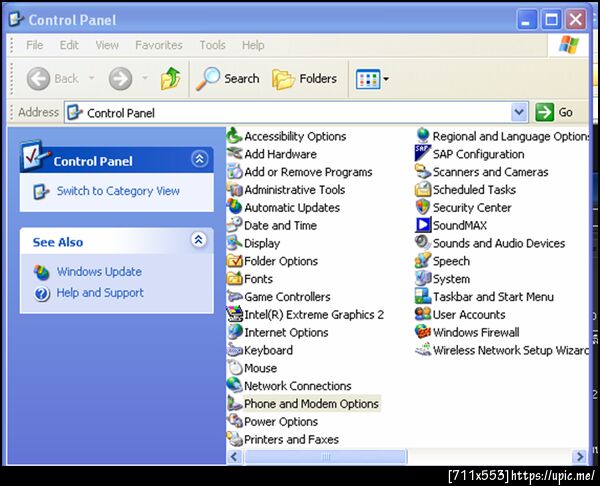Open the Scanners and Cameras icon
The width and height of the screenshot is (600, 486).
[423, 172]
